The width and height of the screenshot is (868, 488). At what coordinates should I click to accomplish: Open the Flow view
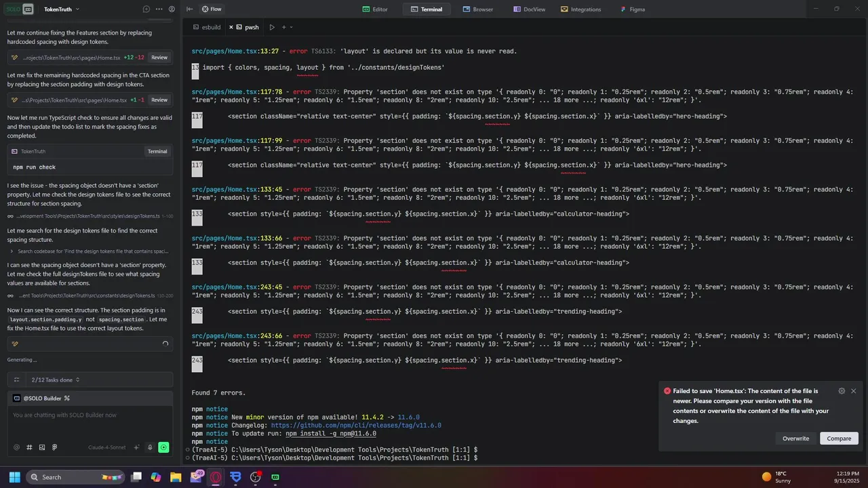click(x=212, y=9)
